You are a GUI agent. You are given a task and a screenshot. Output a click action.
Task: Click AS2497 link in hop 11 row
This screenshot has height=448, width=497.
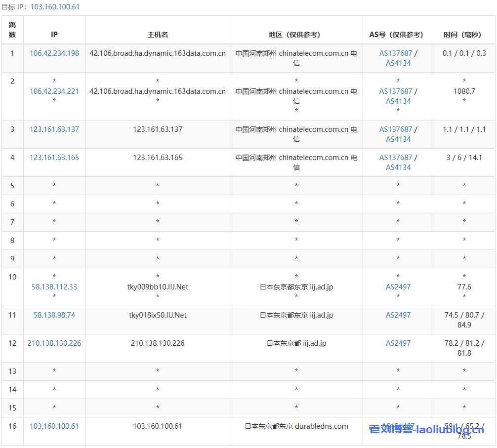click(x=398, y=315)
